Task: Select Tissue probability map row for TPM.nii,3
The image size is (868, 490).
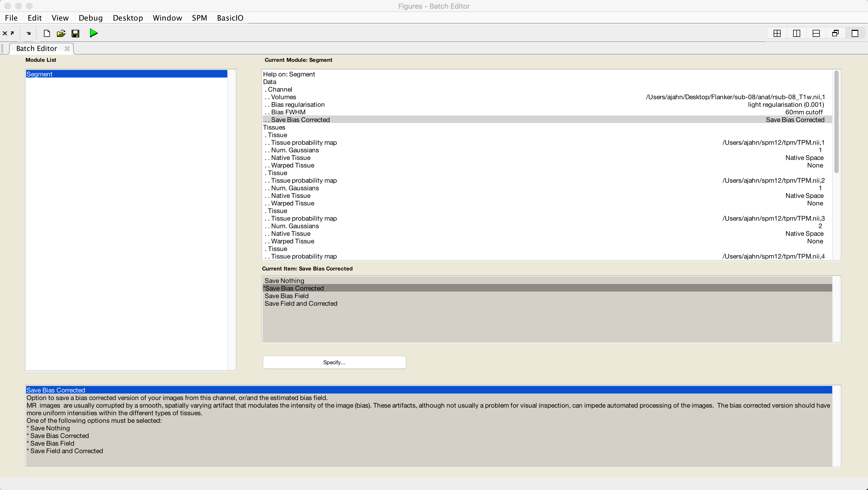Action: (547, 218)
